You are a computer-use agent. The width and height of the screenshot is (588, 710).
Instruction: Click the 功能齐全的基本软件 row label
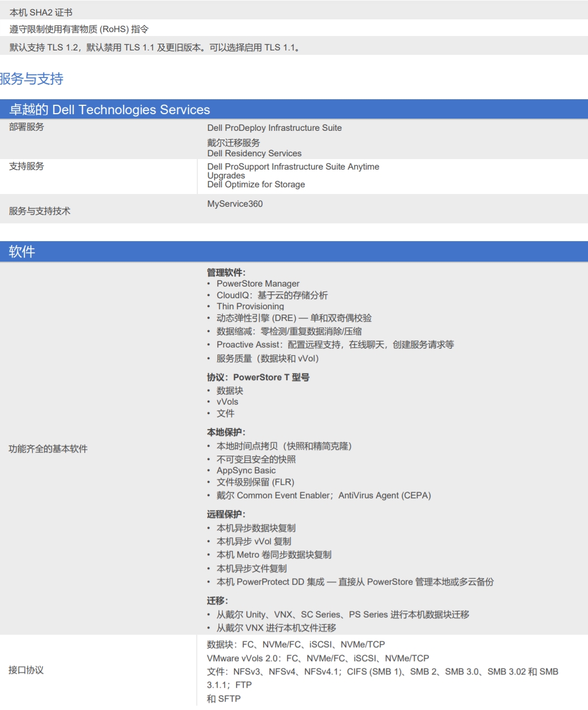coord(48,449)
